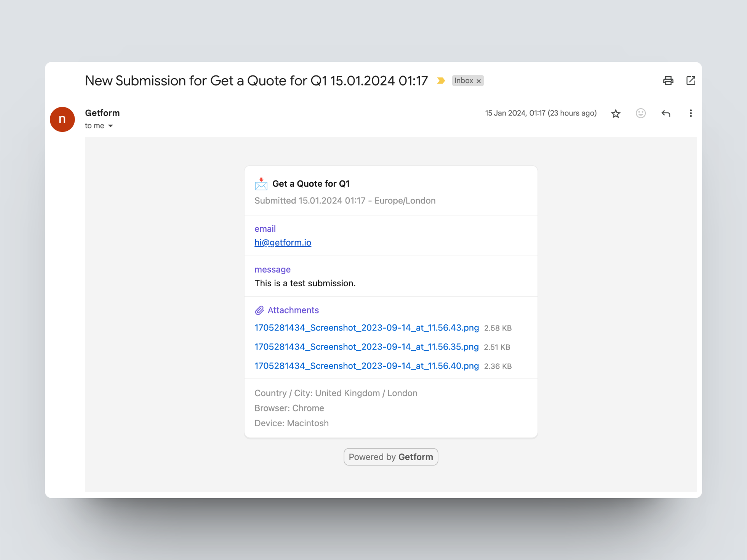Click the 'Device: Macintosh' line

click(291, 423)
